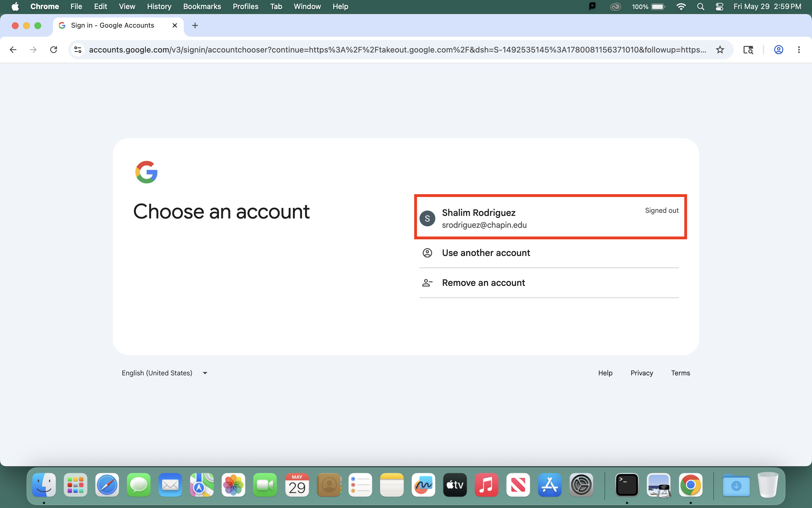This screenshot has width=812, height=508.
Task: Open the Bookmarks menu
Action: click(x=202, y=6)
